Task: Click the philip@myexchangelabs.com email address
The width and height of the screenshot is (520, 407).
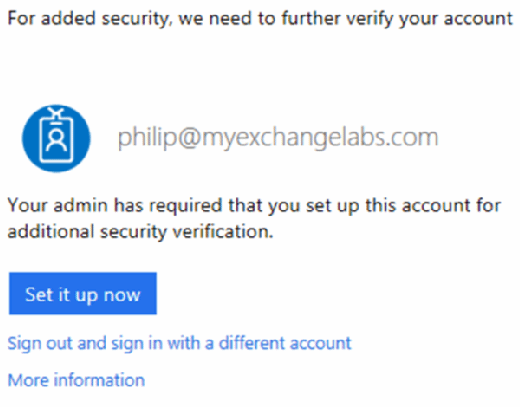Action: (278, 138)
